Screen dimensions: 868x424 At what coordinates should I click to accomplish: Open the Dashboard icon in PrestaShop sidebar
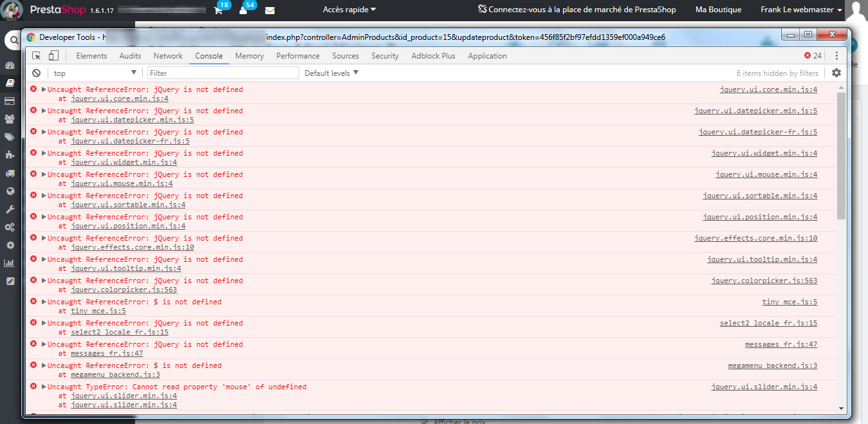point(10,66)
